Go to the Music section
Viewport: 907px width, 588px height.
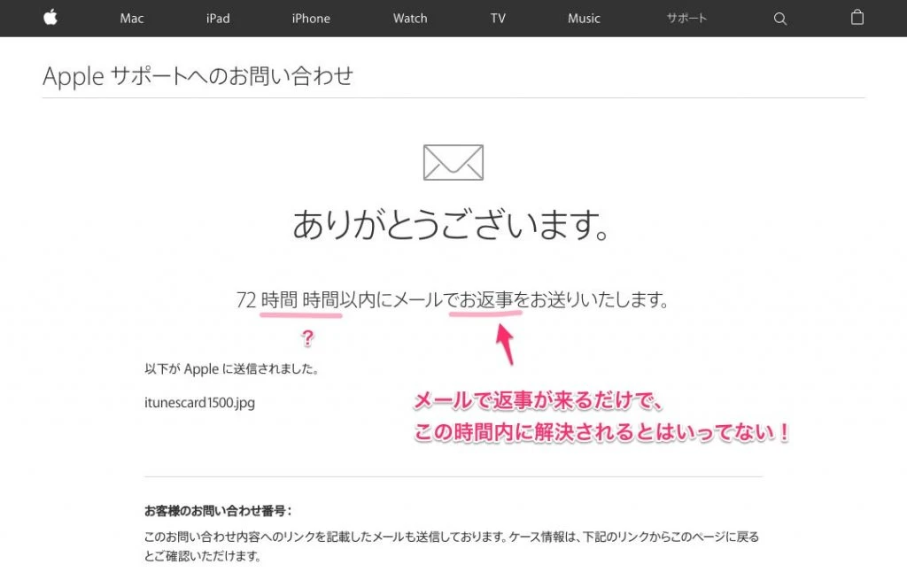(584, 19)
